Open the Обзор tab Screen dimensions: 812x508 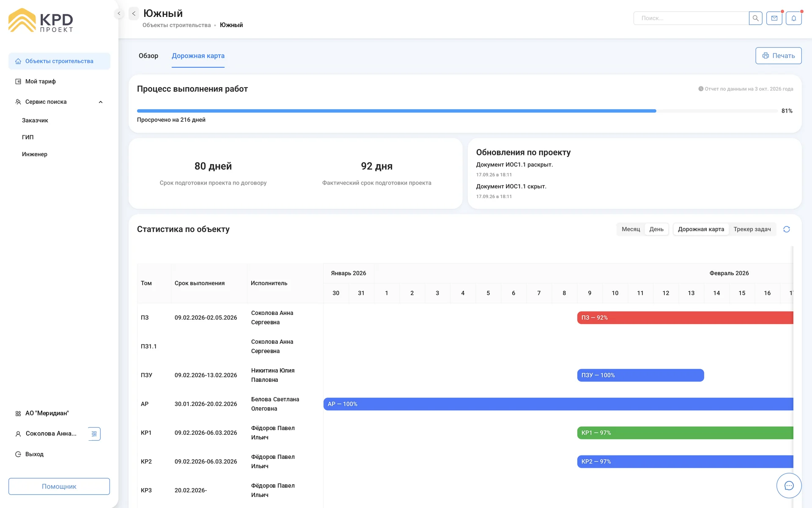(148, 56)
